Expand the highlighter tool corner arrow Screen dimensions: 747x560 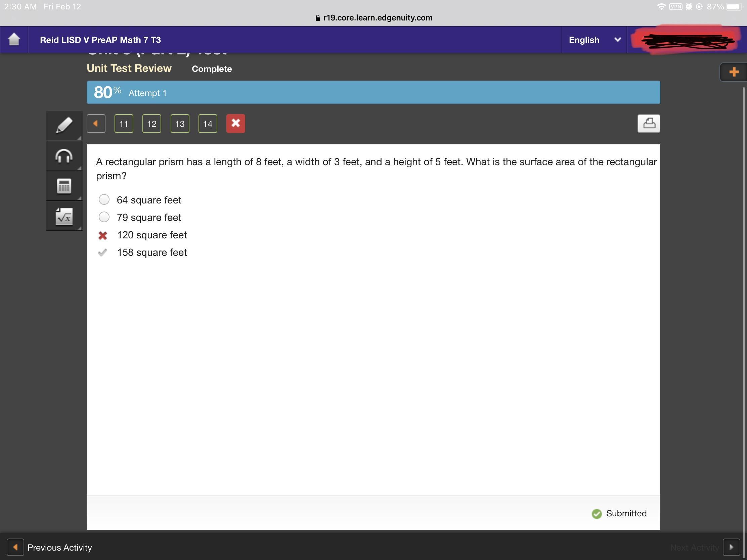[79, 137]
